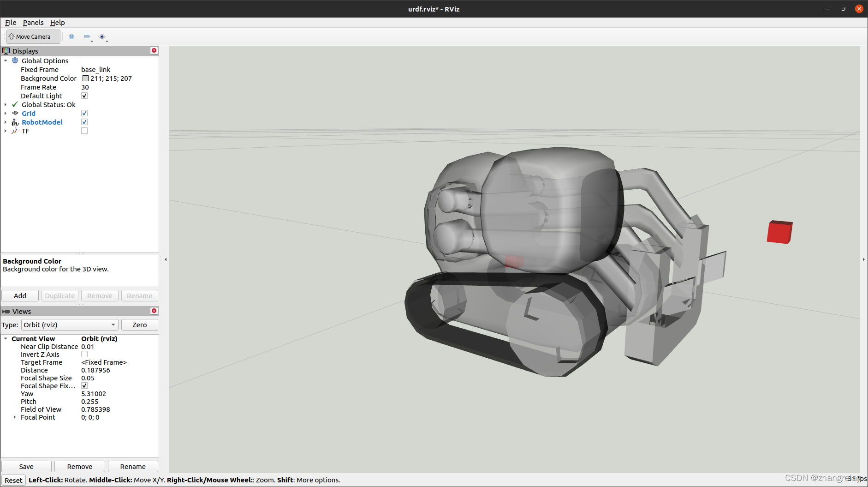Image resolution: width=868 pixels, height=487 pixels.
Task: Toggle the Invert Z Axis checkbox
Action: (84, 354)
